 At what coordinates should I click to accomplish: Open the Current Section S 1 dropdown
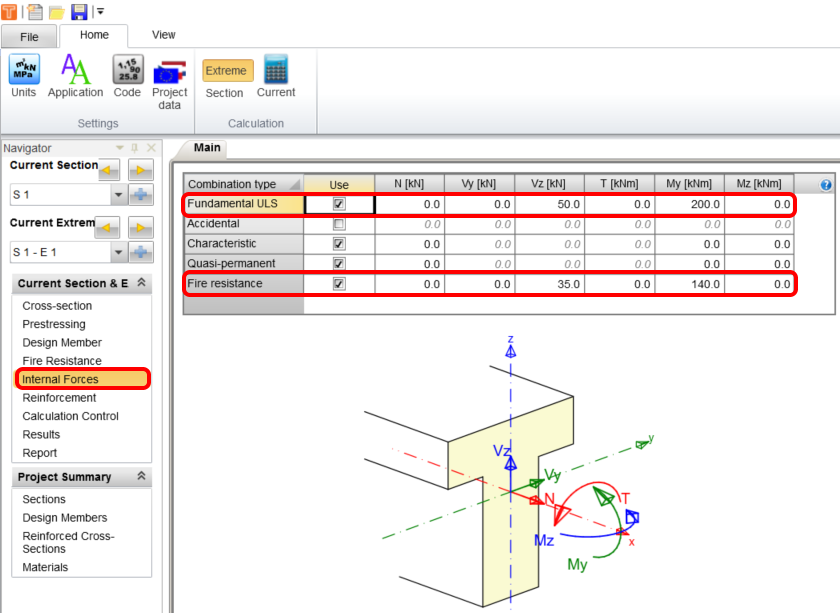[x=119, y=196]
